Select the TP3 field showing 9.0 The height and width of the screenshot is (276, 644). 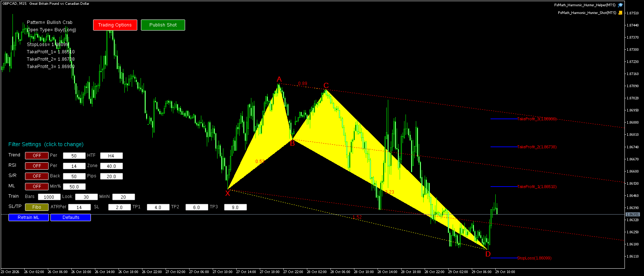click(236, 207)
